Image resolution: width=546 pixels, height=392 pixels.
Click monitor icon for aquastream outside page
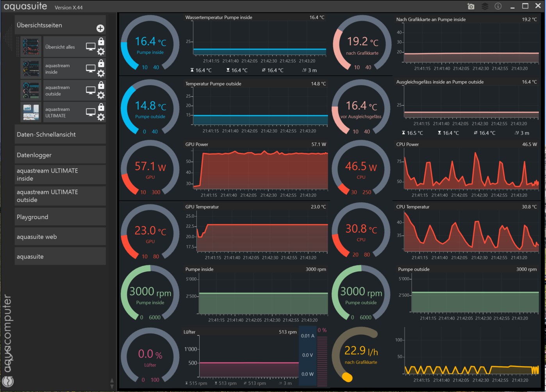91,91
